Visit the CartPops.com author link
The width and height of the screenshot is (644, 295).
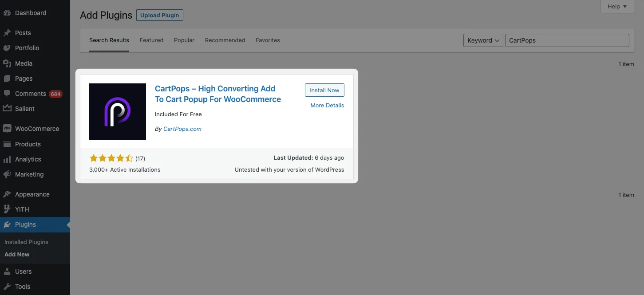coord(182,129)
